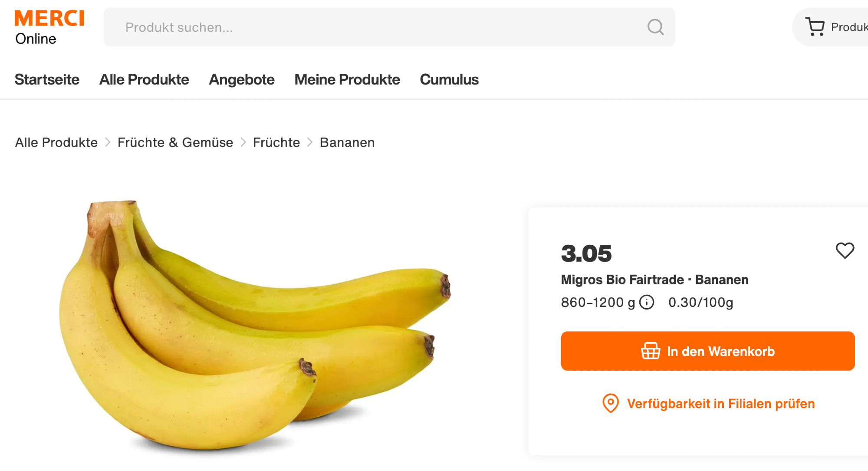Add bananas to favorites with heart icon
The width and height of the screenshot is (868, 471).
[x=845, y=250]
